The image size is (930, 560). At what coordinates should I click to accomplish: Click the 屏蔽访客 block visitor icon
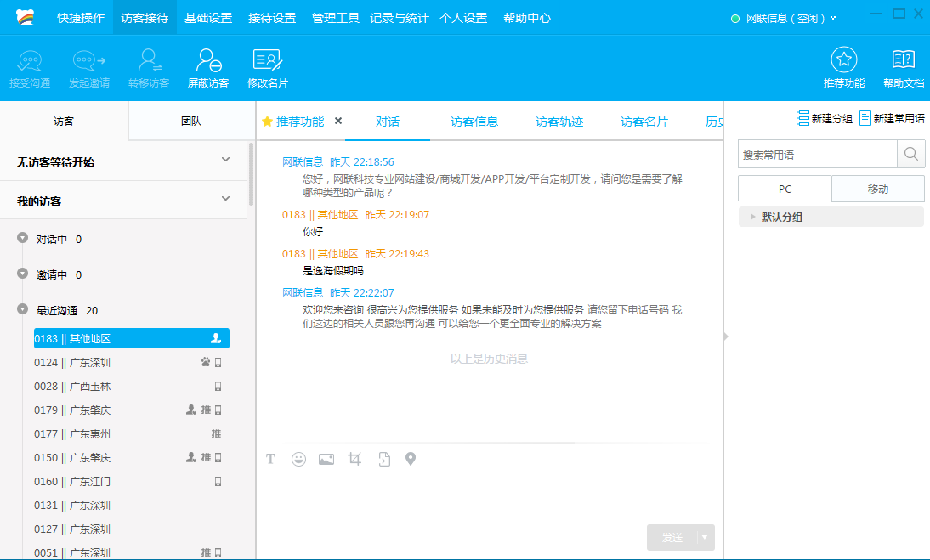click(x=208, y=61)
